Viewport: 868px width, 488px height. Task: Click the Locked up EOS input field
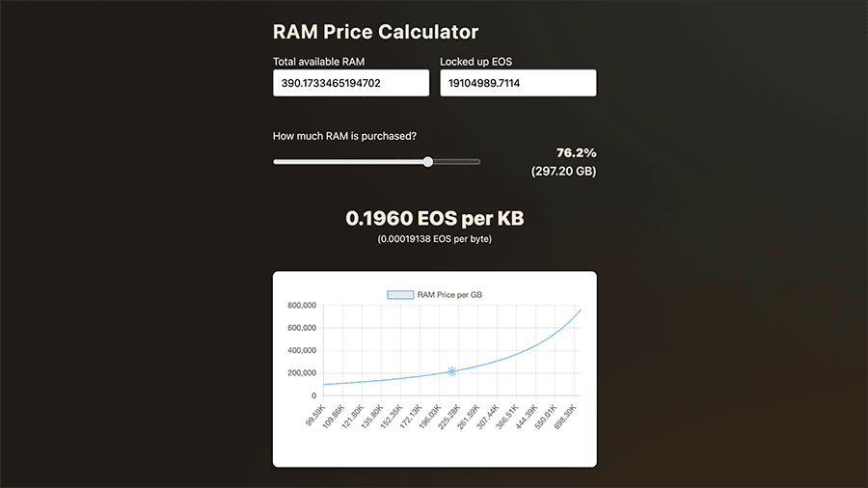click(518, 84)
